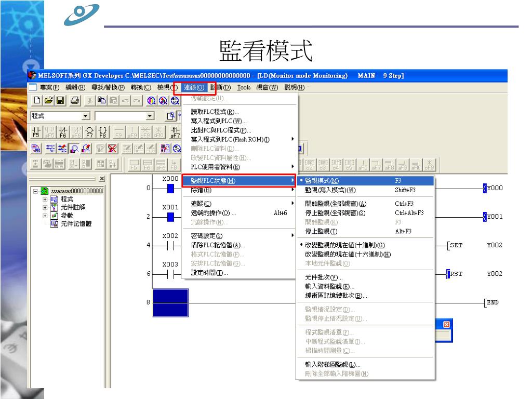Expand the 參數 tree node
This screenshot has width=532, height=399.
click(45, 216)
